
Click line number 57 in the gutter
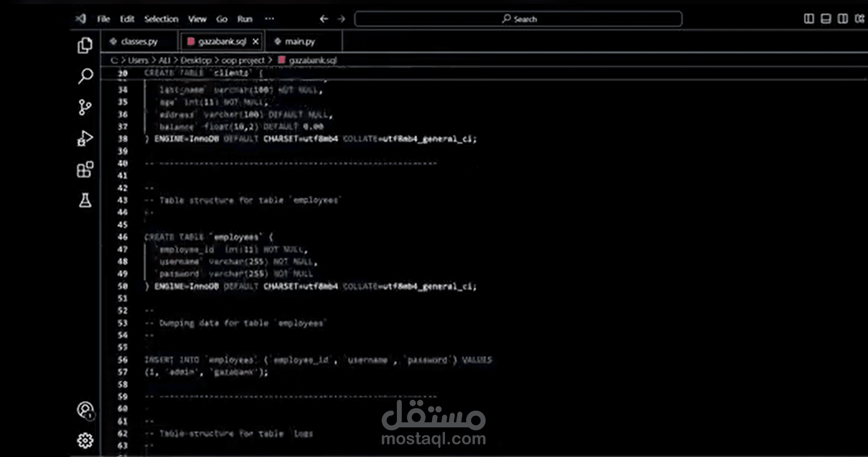click(122, 372)
